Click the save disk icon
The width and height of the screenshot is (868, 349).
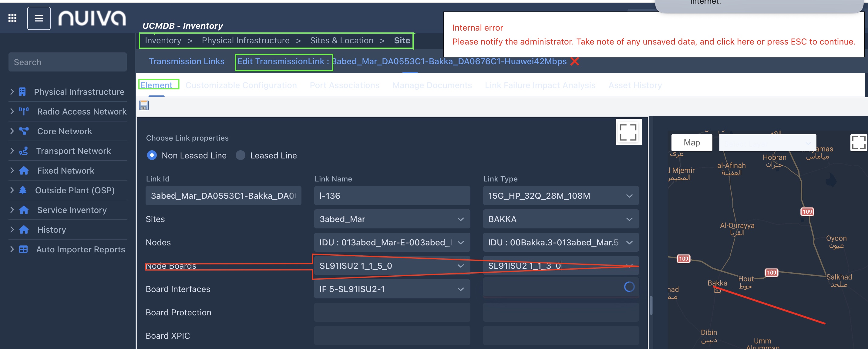tap(143, 106)
